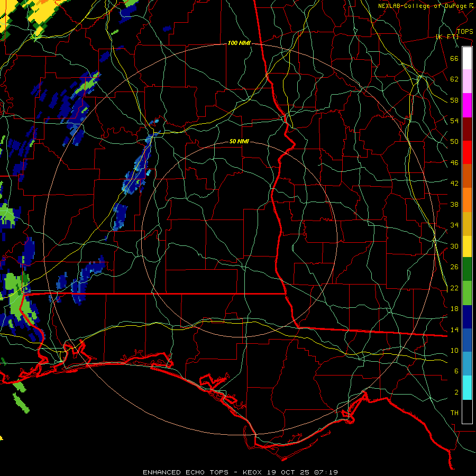Click legend value "62"

coord(454,79)
